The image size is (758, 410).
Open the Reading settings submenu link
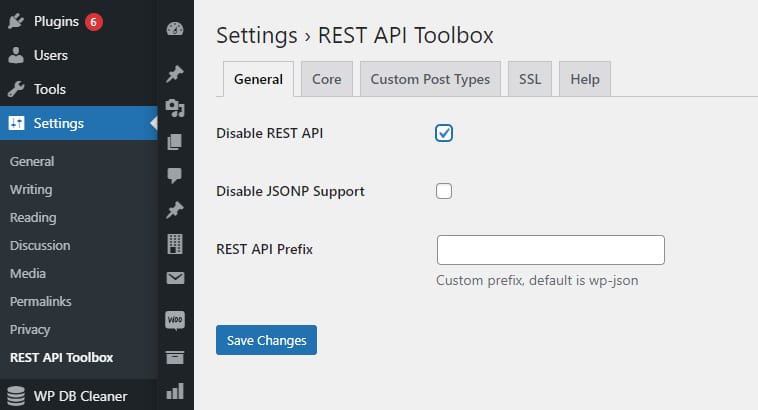(33, 218)
